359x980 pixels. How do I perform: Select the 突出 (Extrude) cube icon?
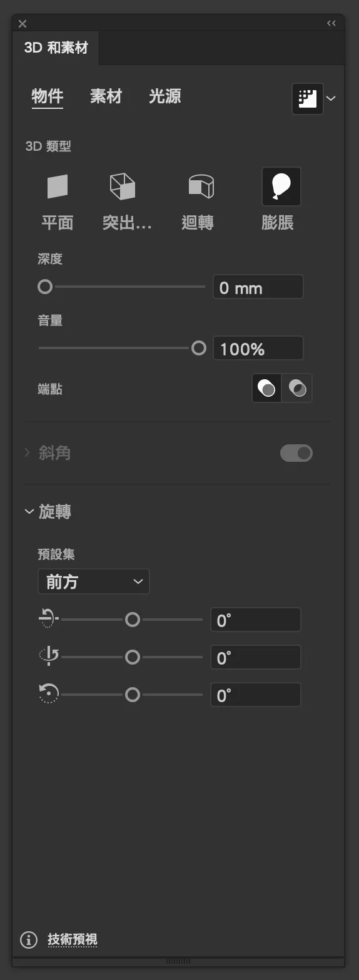[123, 186]
